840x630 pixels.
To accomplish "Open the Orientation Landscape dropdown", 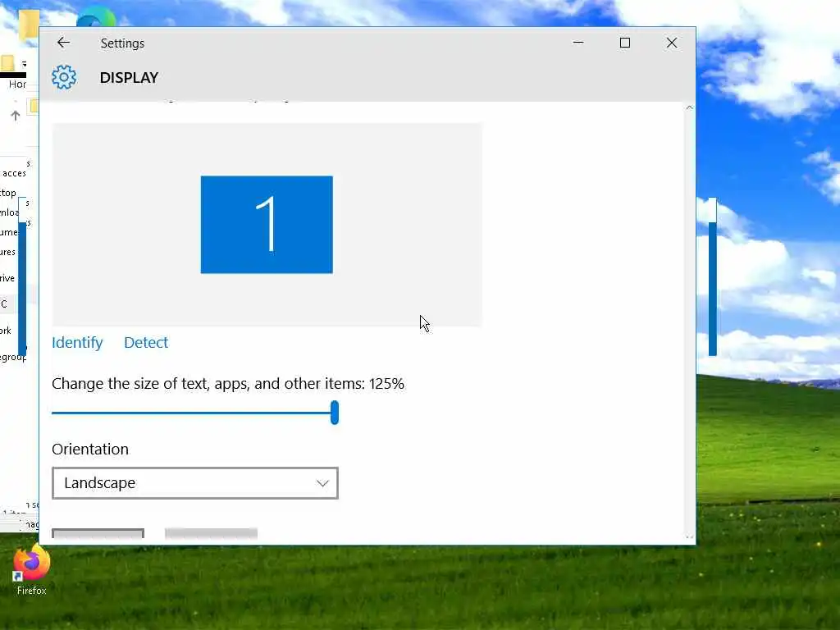I will [x=195, y=483].
